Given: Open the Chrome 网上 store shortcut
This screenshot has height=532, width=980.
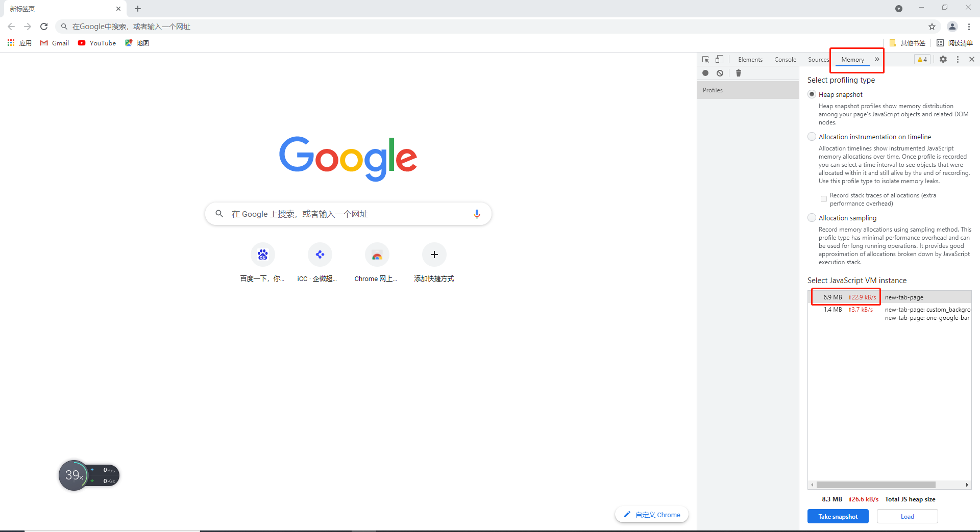Looking at the screenshot, I should point(377,263).
